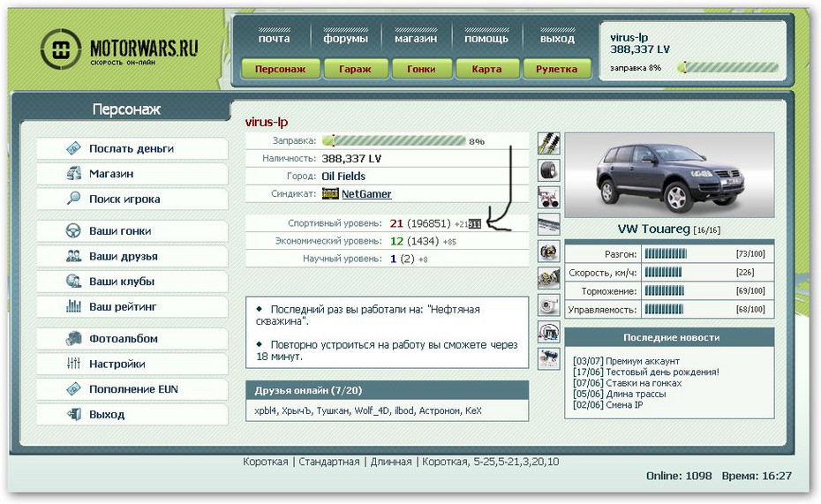This screenshot has width=821, height=504.
Task: Click the money icon beside Послать деньги
Action: click(x=74, y=148)
